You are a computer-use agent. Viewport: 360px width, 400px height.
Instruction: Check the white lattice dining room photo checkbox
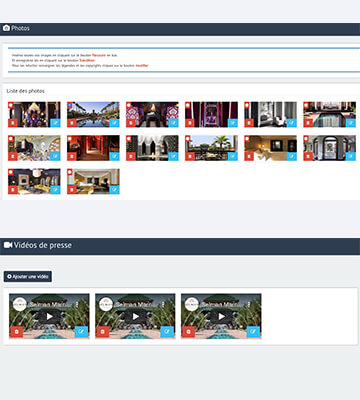point(11,138)
